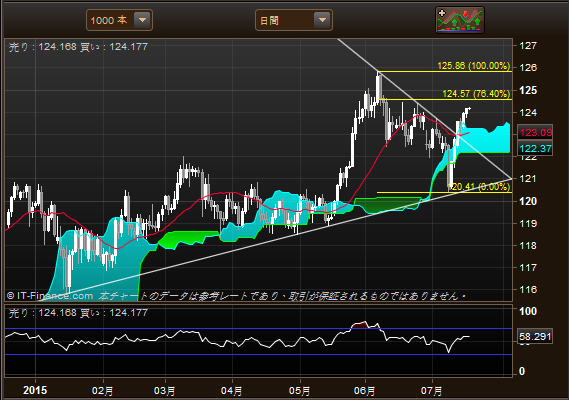The image size is (569, 400).
Task: Expand the 日間 timeframe dropdown arrow
Action: click(322, 20)
